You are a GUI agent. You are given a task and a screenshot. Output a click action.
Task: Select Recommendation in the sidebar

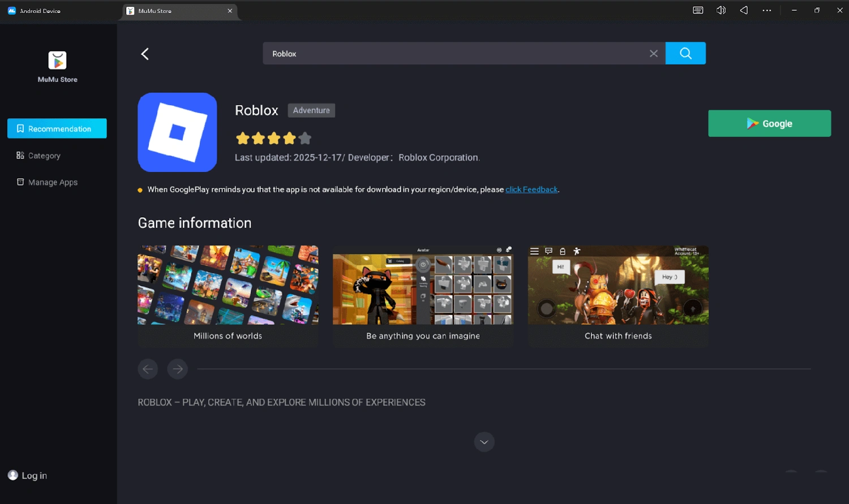click(x=57, y=128)
